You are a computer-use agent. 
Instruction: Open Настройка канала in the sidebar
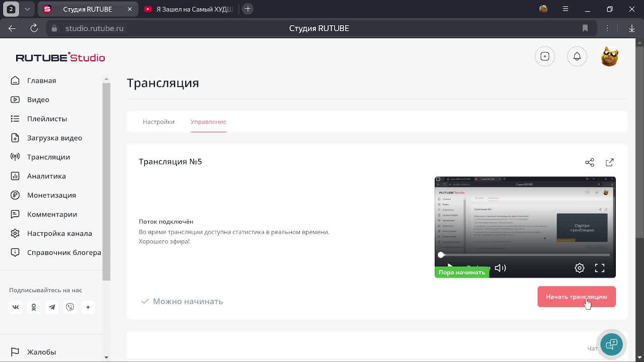[x=51, y=233]
